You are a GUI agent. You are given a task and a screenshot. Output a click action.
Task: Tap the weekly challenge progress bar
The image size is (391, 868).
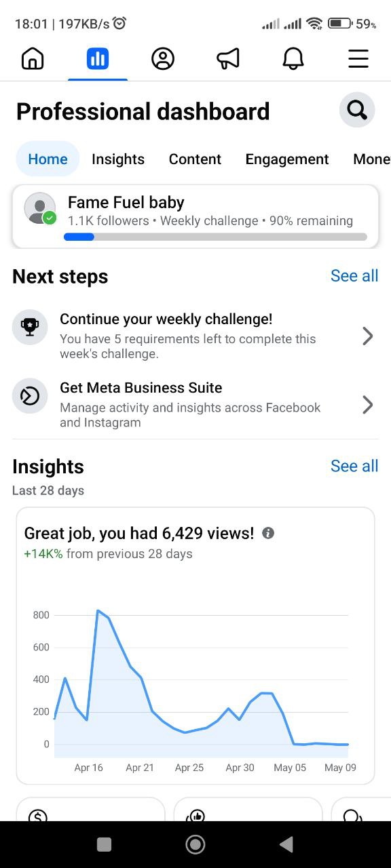pos(215,237)
